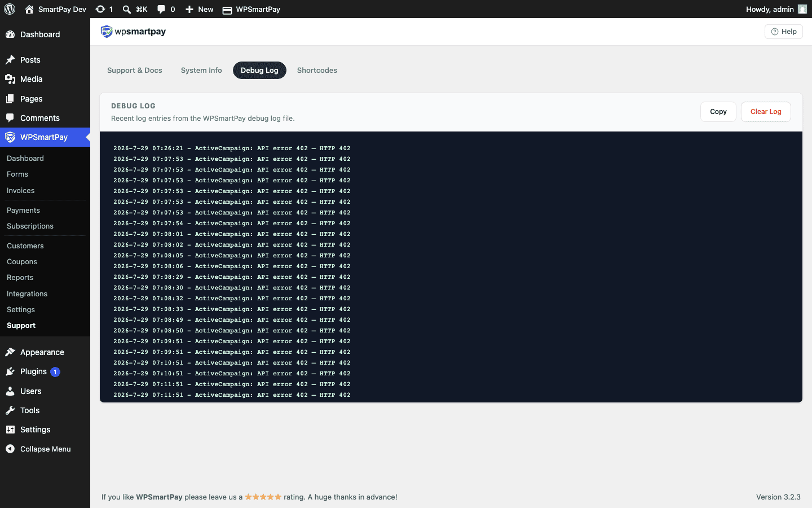This screenshot has height=508, width=812.
Task: Click the Plugins update count badge
Action: [55, 372]
